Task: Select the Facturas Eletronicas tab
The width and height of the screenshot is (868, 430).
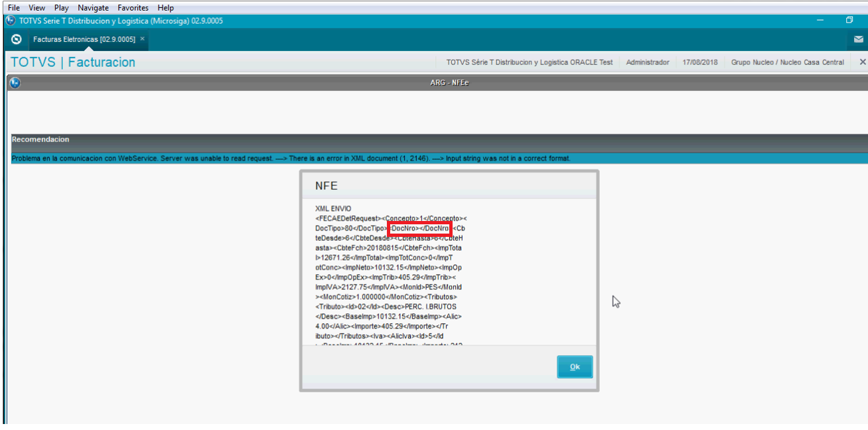Action: [84, 39]
